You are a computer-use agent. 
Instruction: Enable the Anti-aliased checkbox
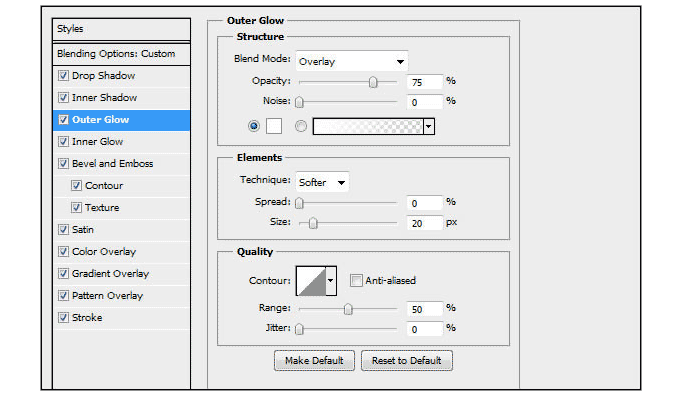click(357, 281)
